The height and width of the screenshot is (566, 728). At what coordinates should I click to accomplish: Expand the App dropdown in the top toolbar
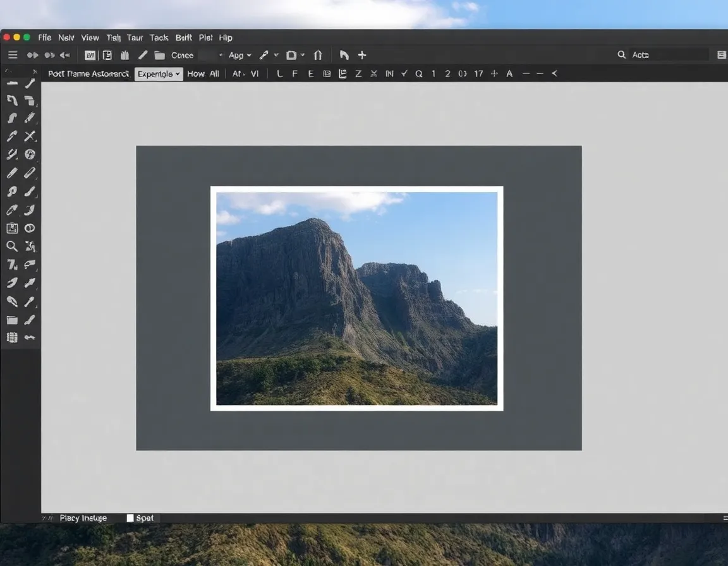(240, 55)
